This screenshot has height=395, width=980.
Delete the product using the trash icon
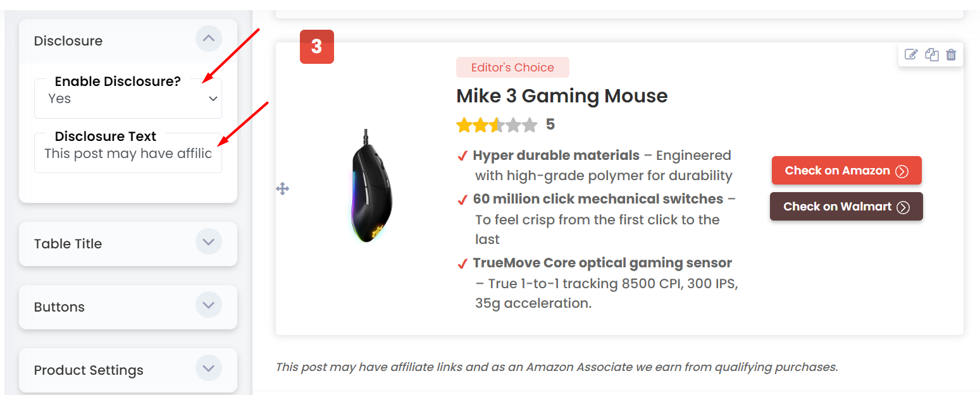[x=951, y=54]
